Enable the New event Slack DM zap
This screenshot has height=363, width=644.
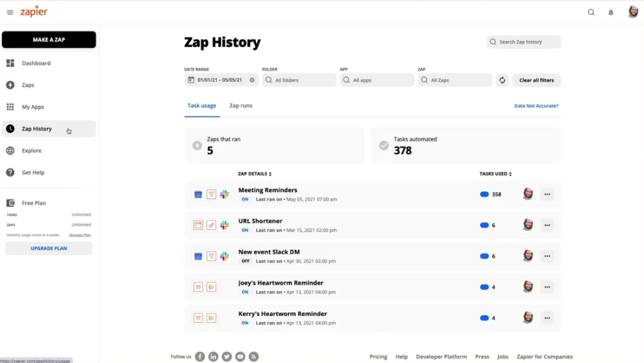pos(245,260)
